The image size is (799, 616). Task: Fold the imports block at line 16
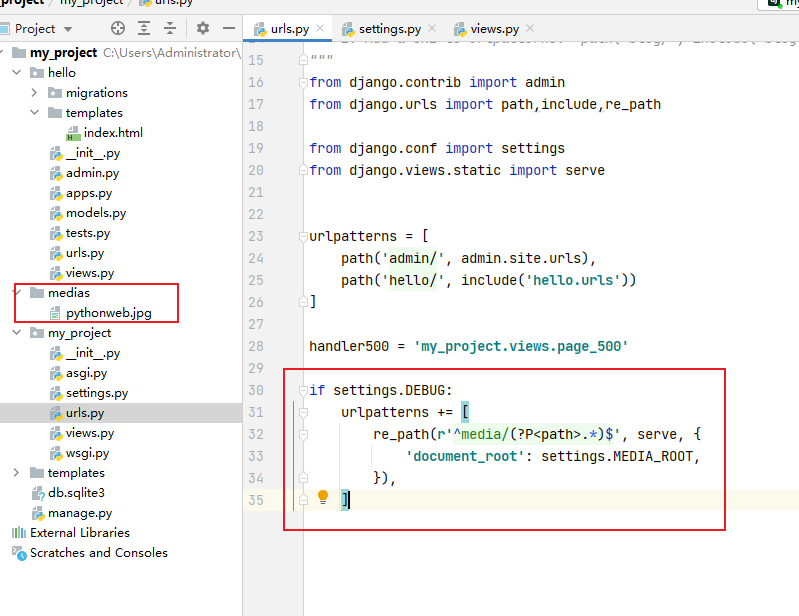(303, 83)
